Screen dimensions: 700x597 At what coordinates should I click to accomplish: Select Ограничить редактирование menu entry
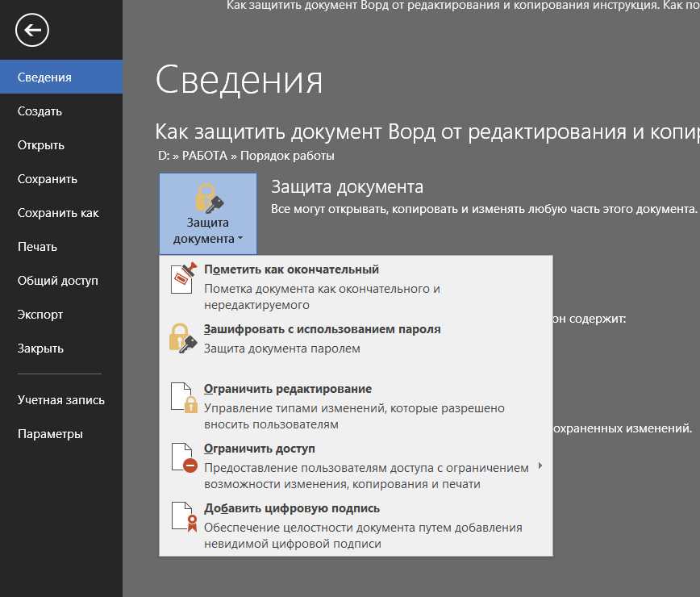[x=356, y=406]
